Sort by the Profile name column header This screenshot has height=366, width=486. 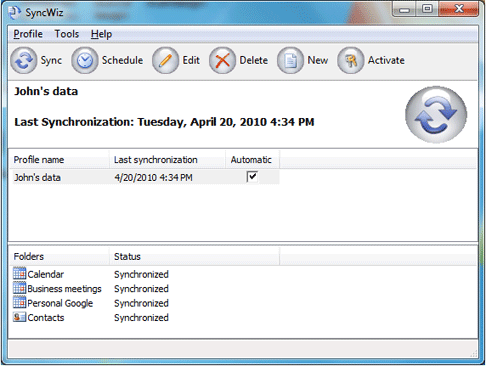coord(59,160)
